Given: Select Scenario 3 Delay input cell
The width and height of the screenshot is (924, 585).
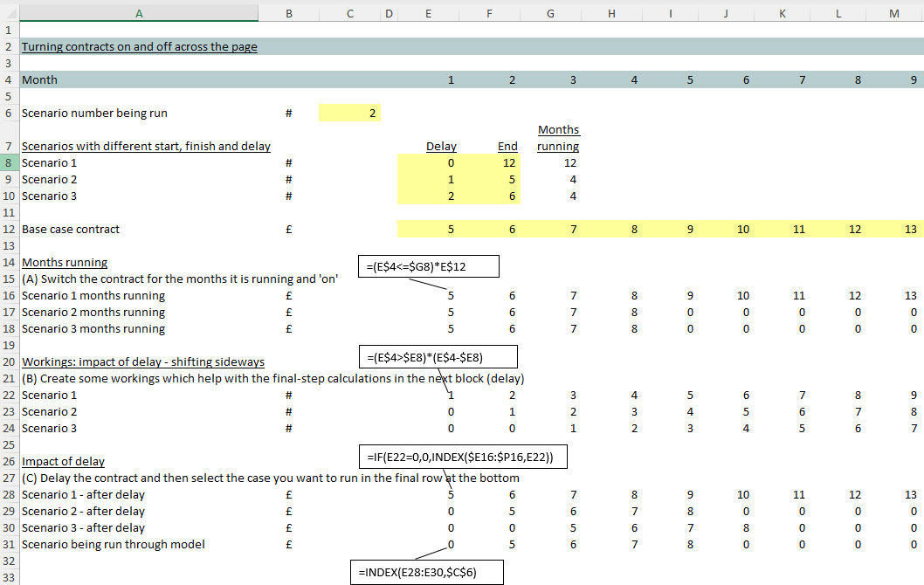Looking at the screenshot, I should [428, 196].
